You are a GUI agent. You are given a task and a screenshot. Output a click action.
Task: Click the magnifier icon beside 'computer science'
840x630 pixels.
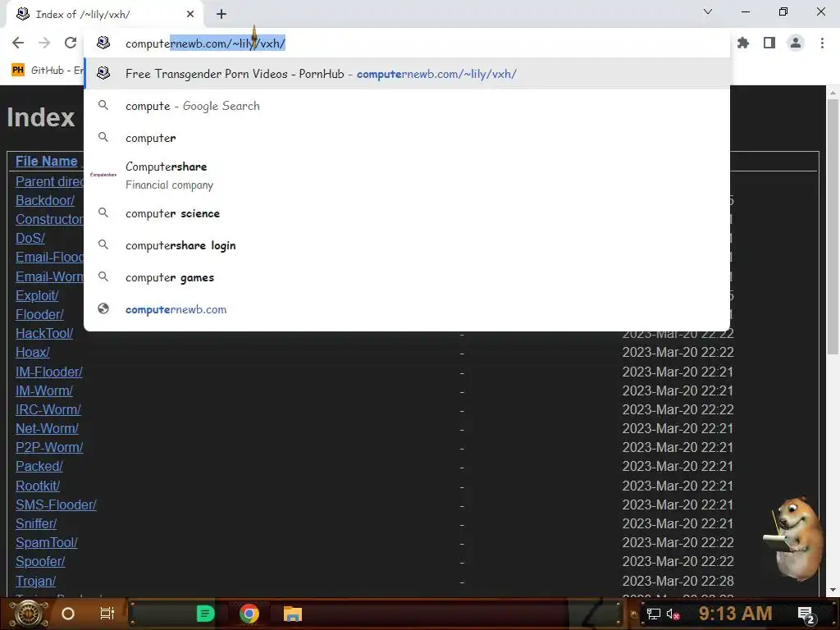click(103, 212)
